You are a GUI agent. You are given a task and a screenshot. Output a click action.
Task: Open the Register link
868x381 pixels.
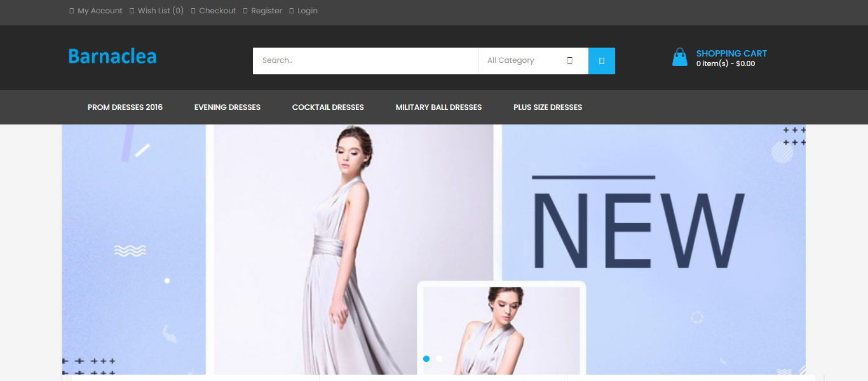262,11
